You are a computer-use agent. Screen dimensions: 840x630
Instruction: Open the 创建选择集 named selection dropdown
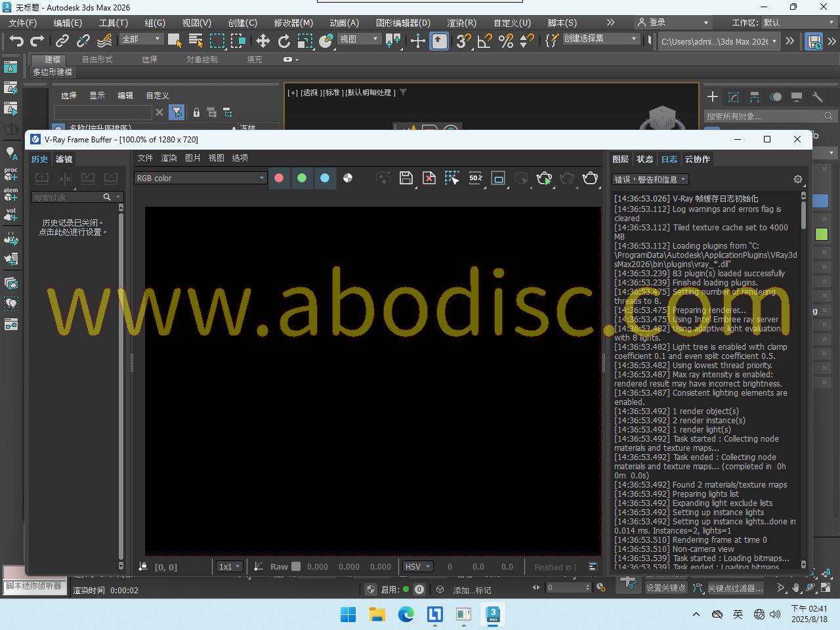coord(600,39)
